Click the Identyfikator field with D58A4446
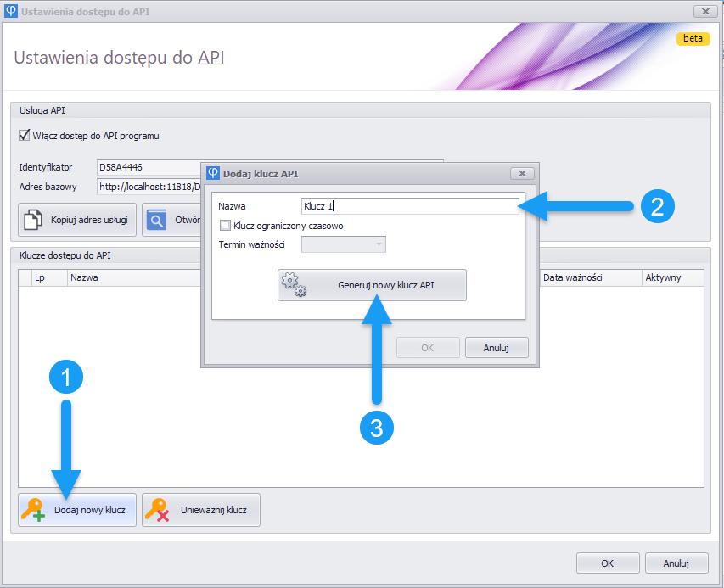724x588 pixels. tap(146, 167)
